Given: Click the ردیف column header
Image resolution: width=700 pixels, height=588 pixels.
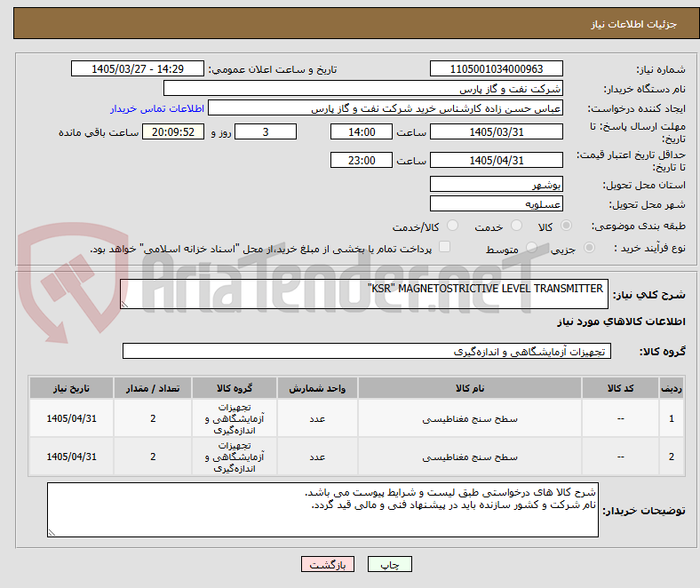Looking at the screenshot, I should tap(671, 388).
